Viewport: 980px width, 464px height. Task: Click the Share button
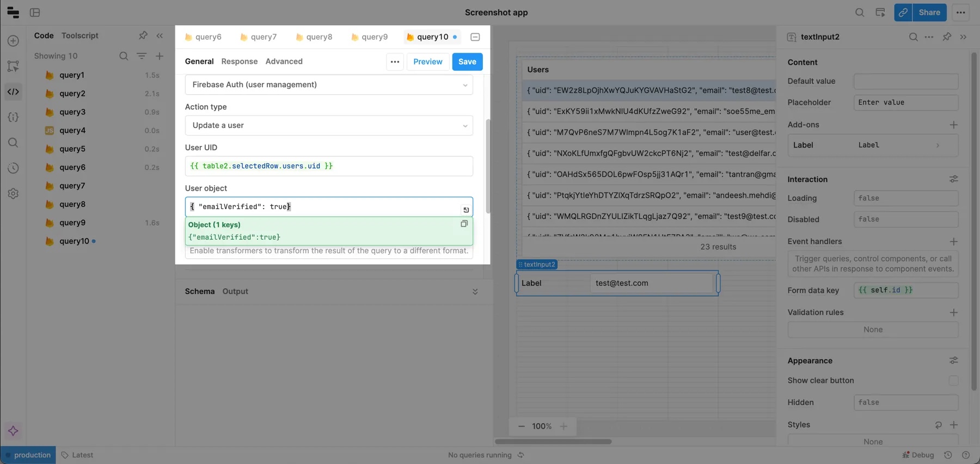(x=929, y=12)
